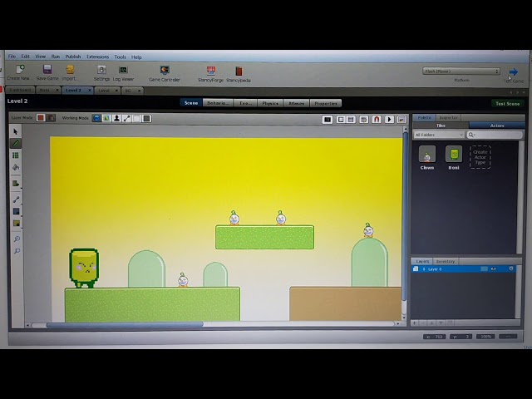Switch to the Inventory panel tab
The width and height of the screenshot is (532, 399).
[x=446, y=261]
